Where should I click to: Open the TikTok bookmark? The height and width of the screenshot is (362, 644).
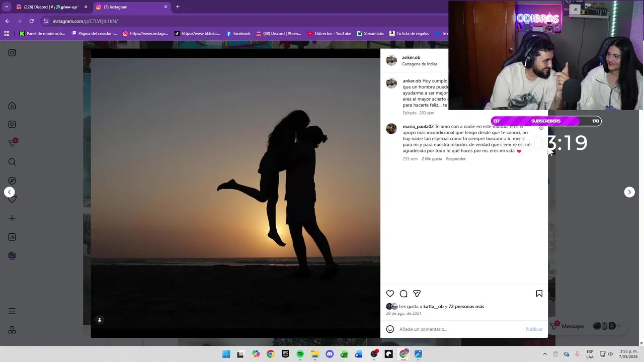click(x=197, y=34)
